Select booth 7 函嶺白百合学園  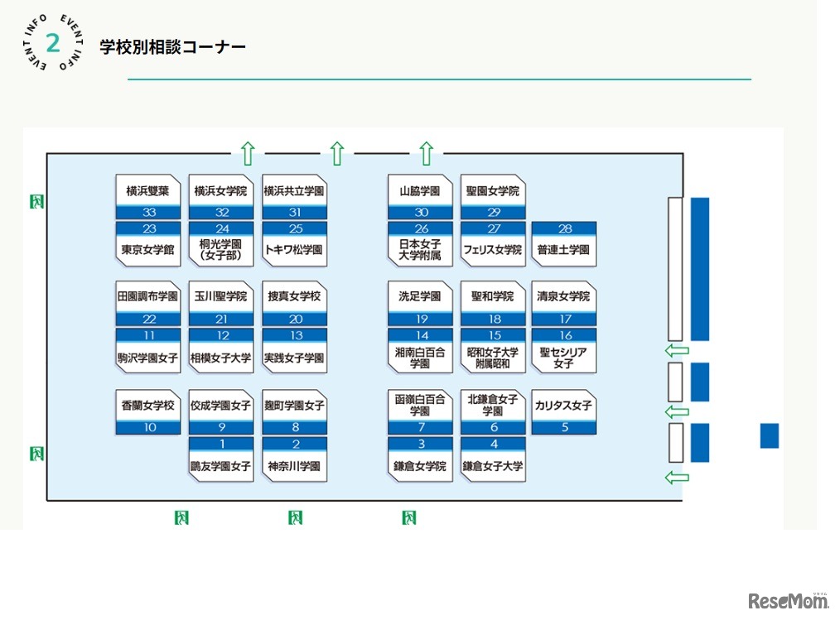click(421, 411)
